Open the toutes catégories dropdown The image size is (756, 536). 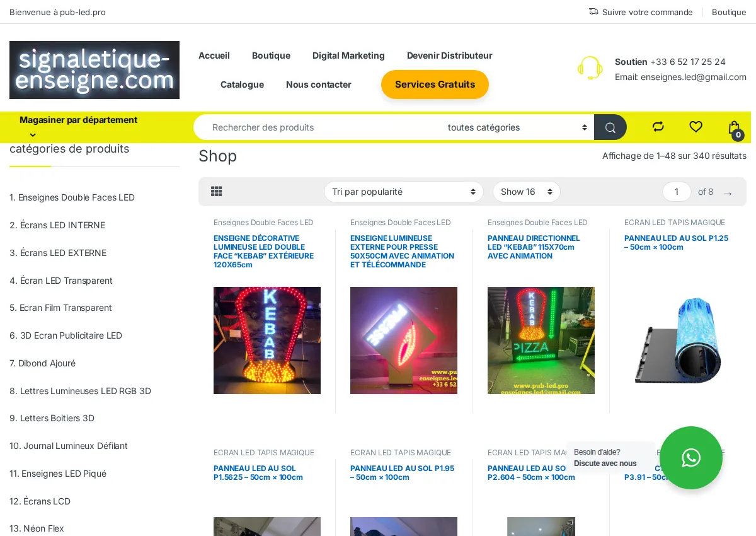(x=517, y=127)
